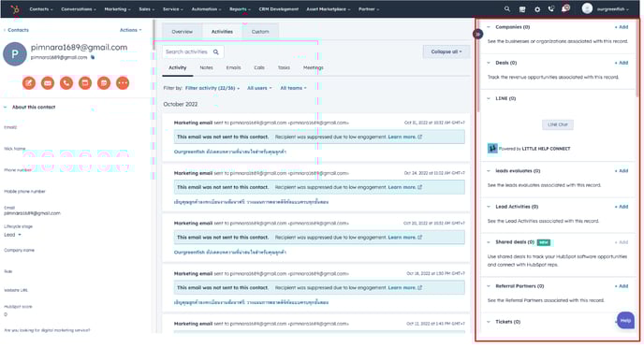Click the orange calendar action icon
The height and width of the screenshot is (348, 644).
(x=104, y=83)
